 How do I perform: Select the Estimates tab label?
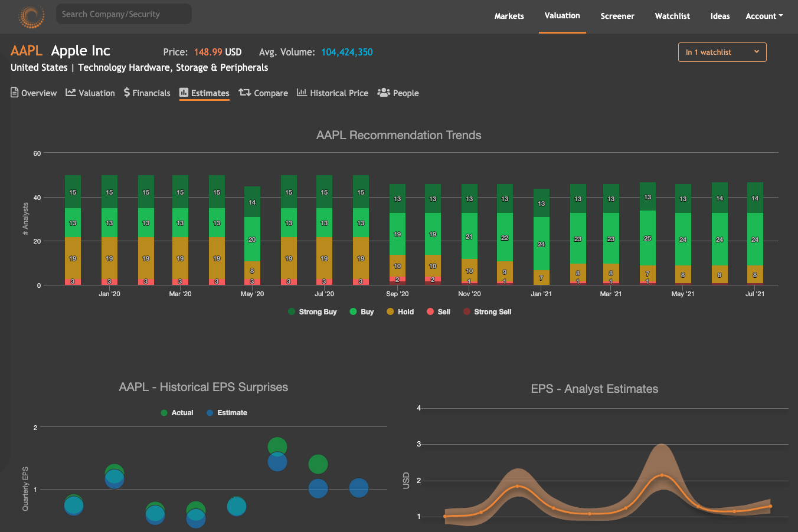(x=210, y=93)
